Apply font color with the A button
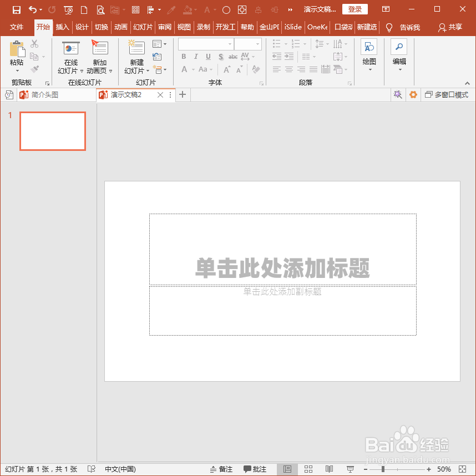This screenshot has width=476, height=476. coord(184,69)
